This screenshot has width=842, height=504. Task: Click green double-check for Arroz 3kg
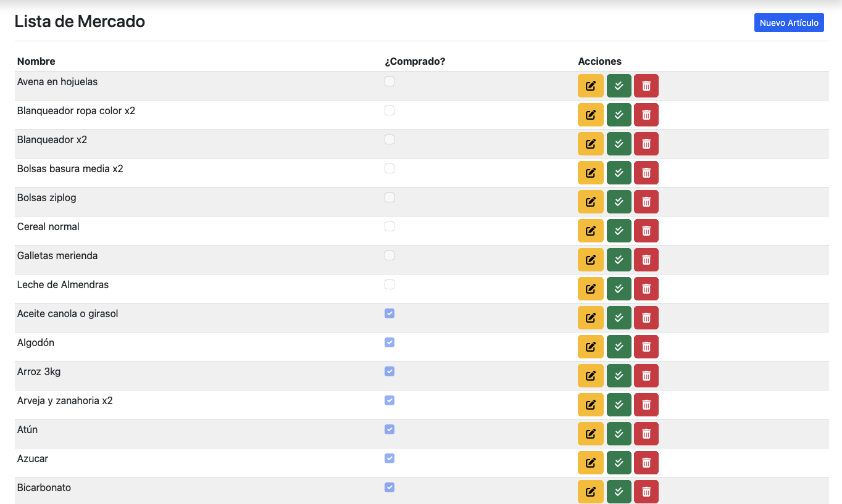[x=619, y=376]
